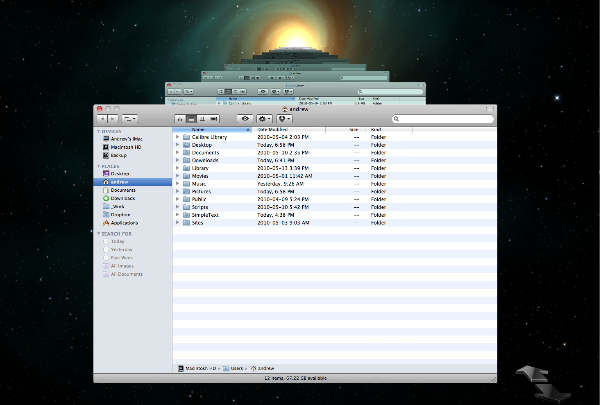
Task: Select the SimpleText folder row
Action: click(334, 215)
